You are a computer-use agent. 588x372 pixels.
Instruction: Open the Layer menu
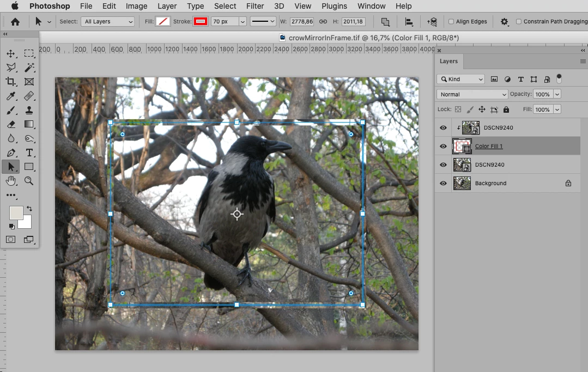click(x=167, y=6)
